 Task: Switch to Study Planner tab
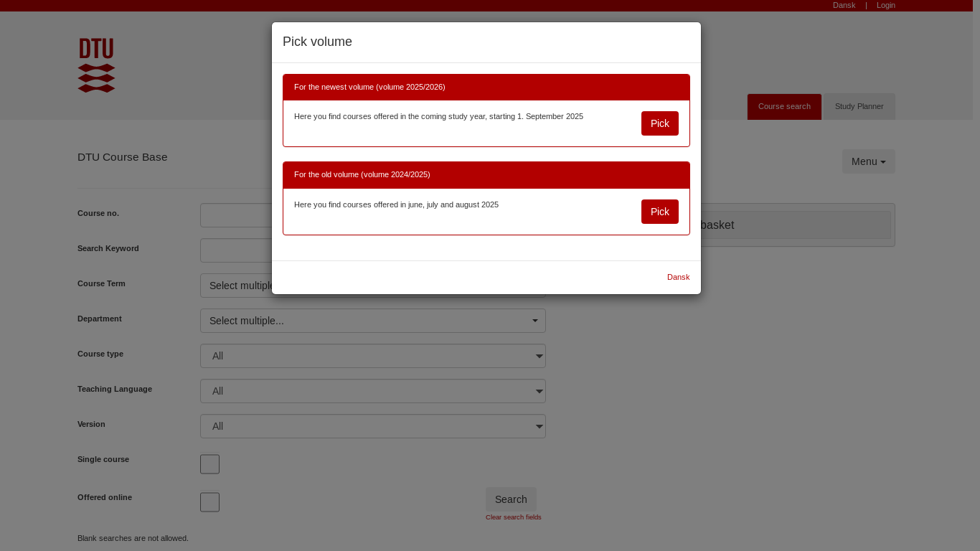click(x=859, y=106)
